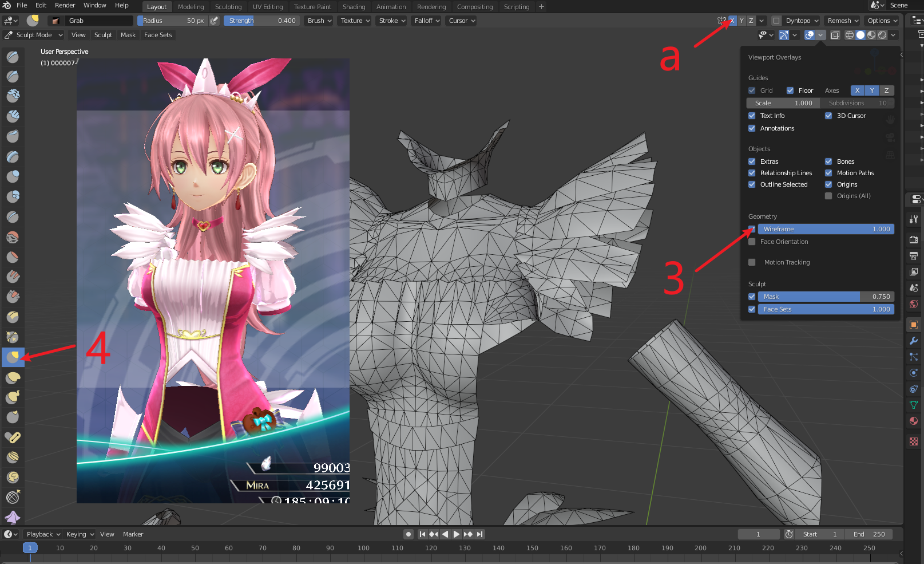Image resolution: width=924 pixels, height=564 pixels.
Task: Play the animation forward
Action: pyautogui.click(x=457, y=534)
